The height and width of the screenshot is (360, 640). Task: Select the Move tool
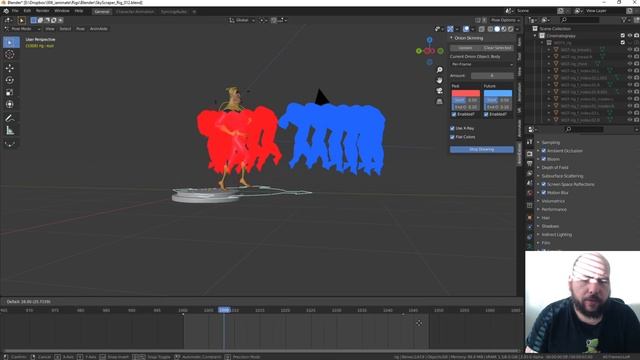tap(10, 68)
